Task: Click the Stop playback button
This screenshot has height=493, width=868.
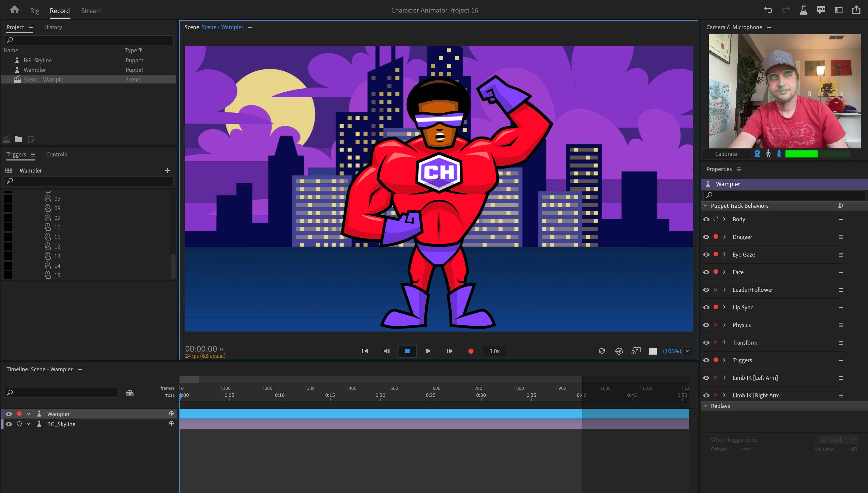Action: [x=407, y=351]
